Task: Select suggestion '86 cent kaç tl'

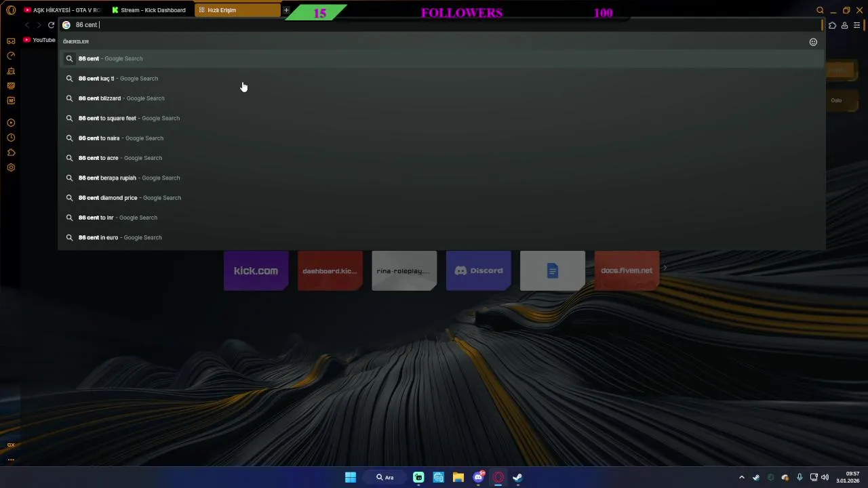Action: 441,79
